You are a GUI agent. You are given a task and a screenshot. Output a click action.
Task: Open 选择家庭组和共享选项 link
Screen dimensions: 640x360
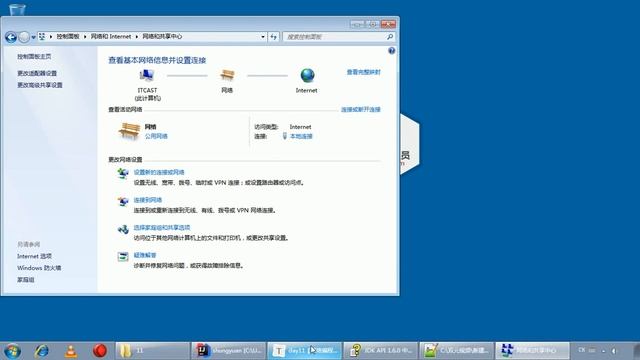click(x=162, y=228)
